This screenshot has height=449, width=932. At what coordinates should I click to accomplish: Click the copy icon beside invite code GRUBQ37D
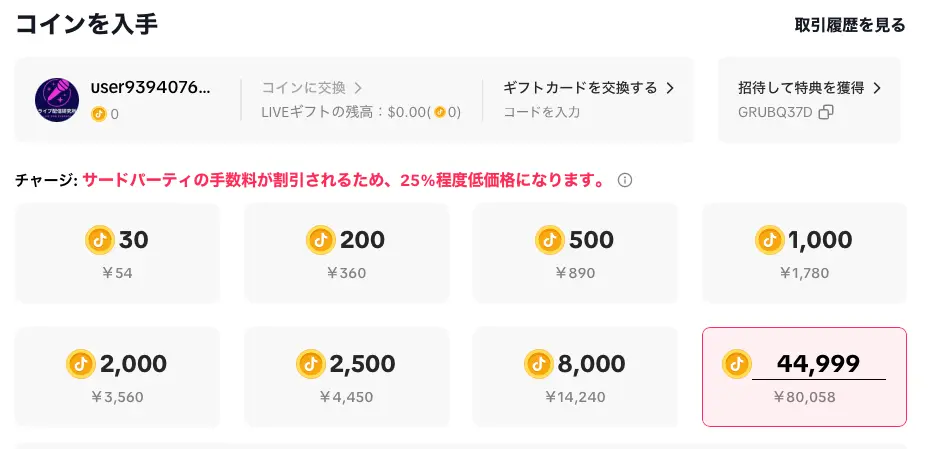point(826,112)
